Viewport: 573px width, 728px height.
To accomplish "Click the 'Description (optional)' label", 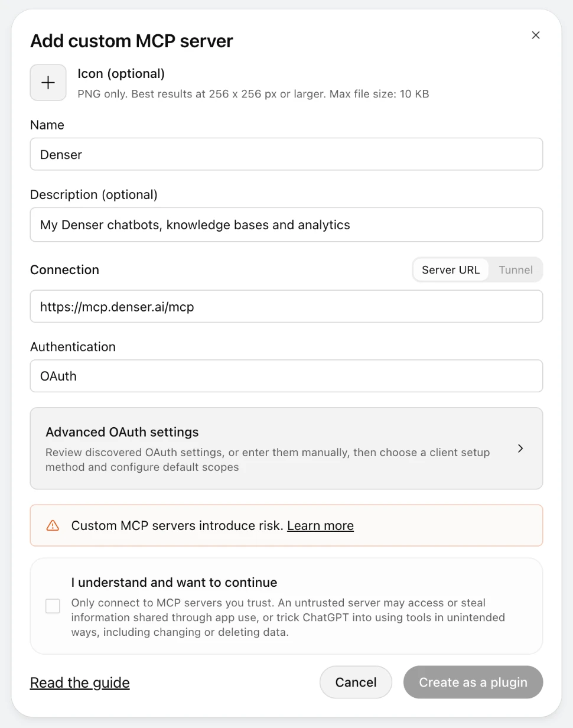I will (x=94, y=195).
